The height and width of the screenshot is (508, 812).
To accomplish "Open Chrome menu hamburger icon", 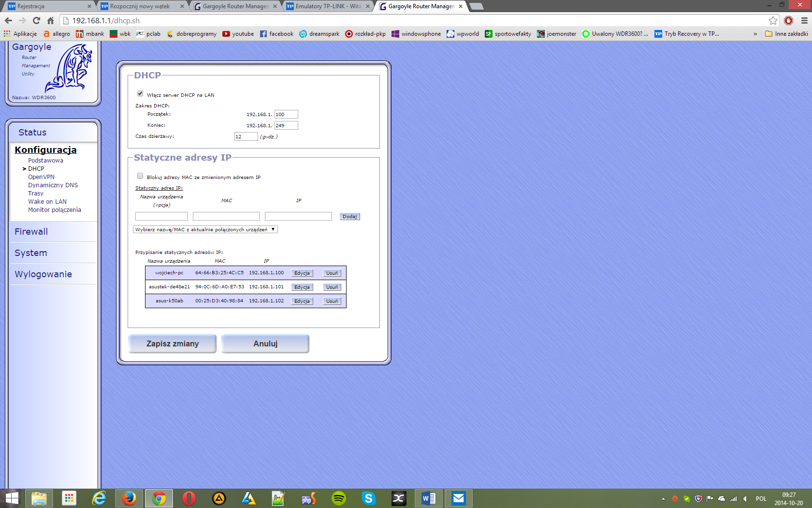I will pos(804,20).
